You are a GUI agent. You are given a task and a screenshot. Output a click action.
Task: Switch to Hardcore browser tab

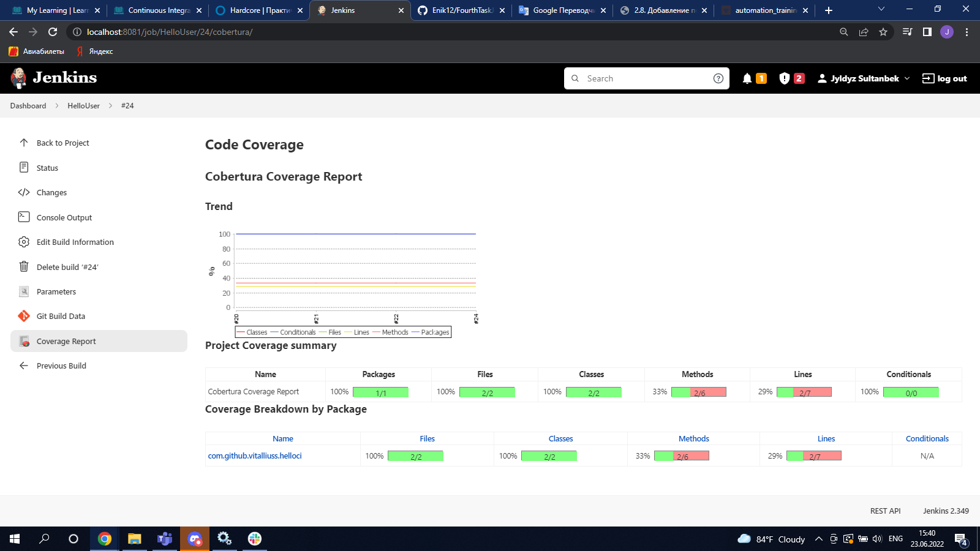pyautogui.click(x=260, y=10)
